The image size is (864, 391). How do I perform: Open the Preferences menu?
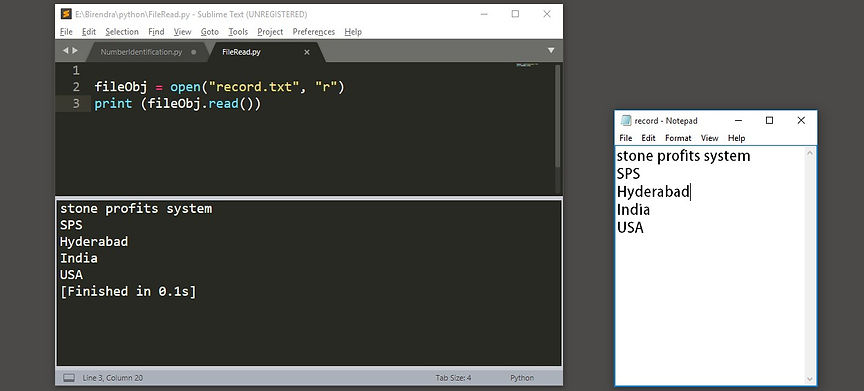point(314,32)
